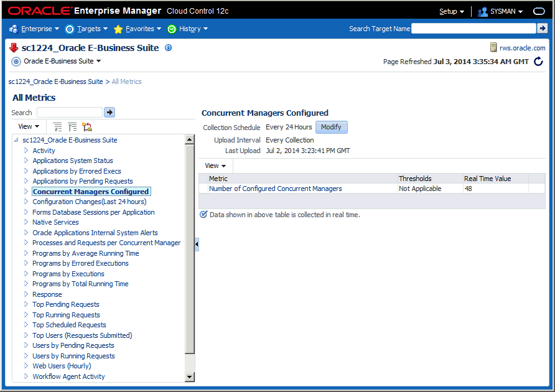Follow the sc1224_Oracle E-Business Suite breadcrumb link
This screenshot has width=555, height=392.
(x=55, y=82)
